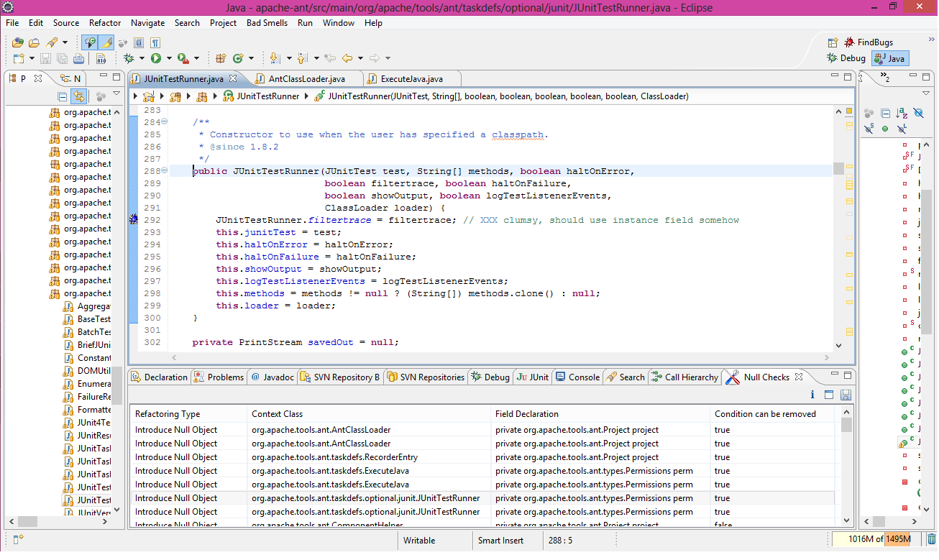Screen dimensions: 939x560
Task: Launch Debug with the bug icon
Action: click(129, 58)
